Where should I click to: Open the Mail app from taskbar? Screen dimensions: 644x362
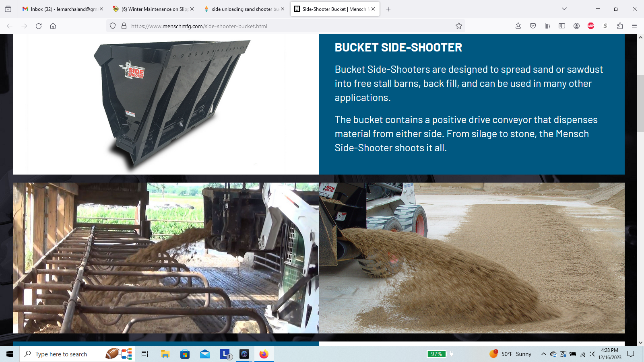(205, 354)
